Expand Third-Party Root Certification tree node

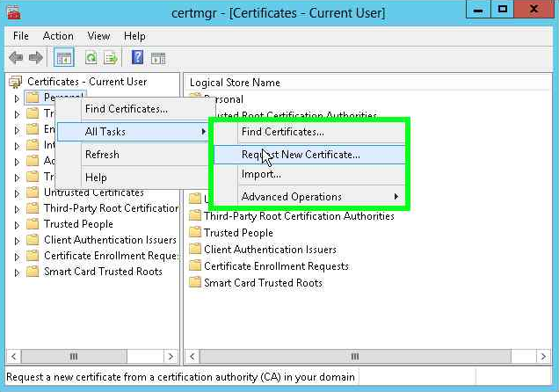pyautogui.click(x=17, y=209)
